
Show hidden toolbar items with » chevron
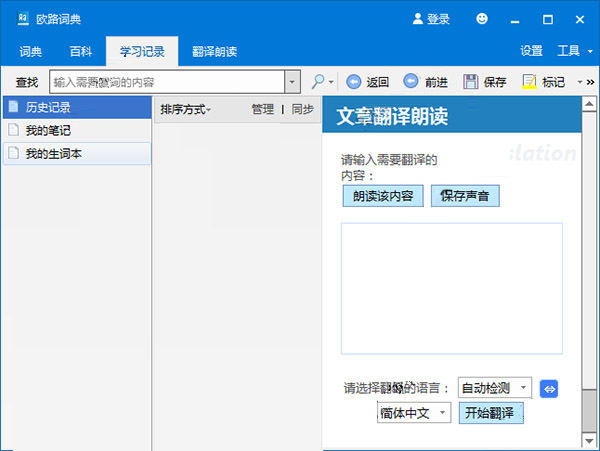click(x=591, y=82)
